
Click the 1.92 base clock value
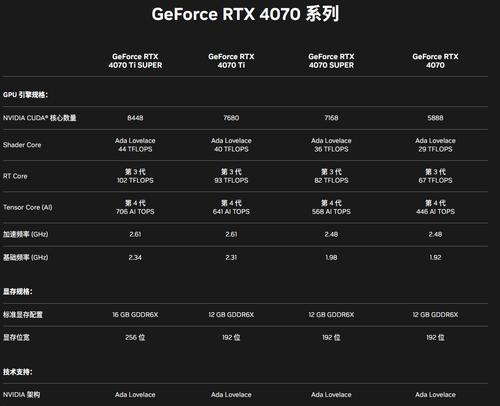pyautogui.click(x=435, y=258)
